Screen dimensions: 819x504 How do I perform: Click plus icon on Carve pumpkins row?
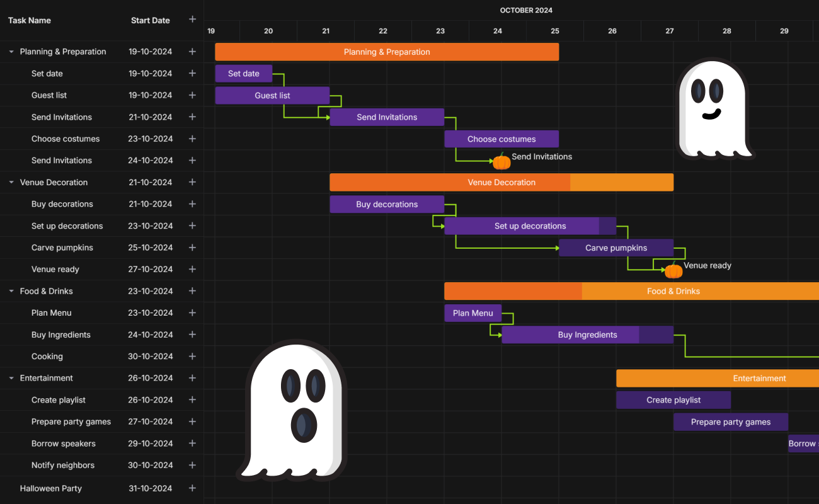(x=192, y=247)
